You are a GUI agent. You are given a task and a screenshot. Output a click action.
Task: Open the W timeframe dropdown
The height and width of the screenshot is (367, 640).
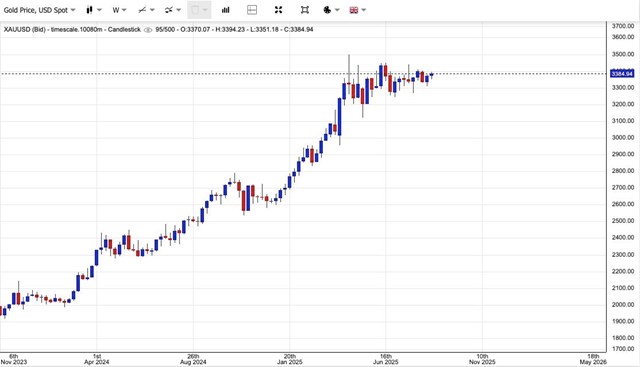coord(119,10)
